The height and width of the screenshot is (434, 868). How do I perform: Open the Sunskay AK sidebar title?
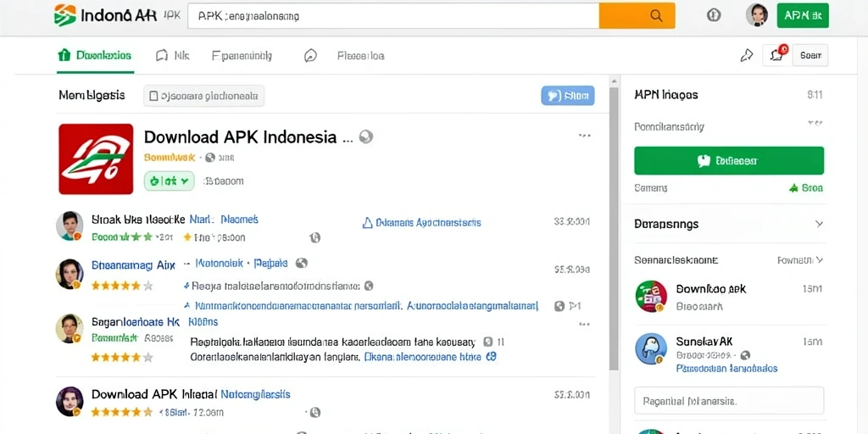(x=704, y=342)
